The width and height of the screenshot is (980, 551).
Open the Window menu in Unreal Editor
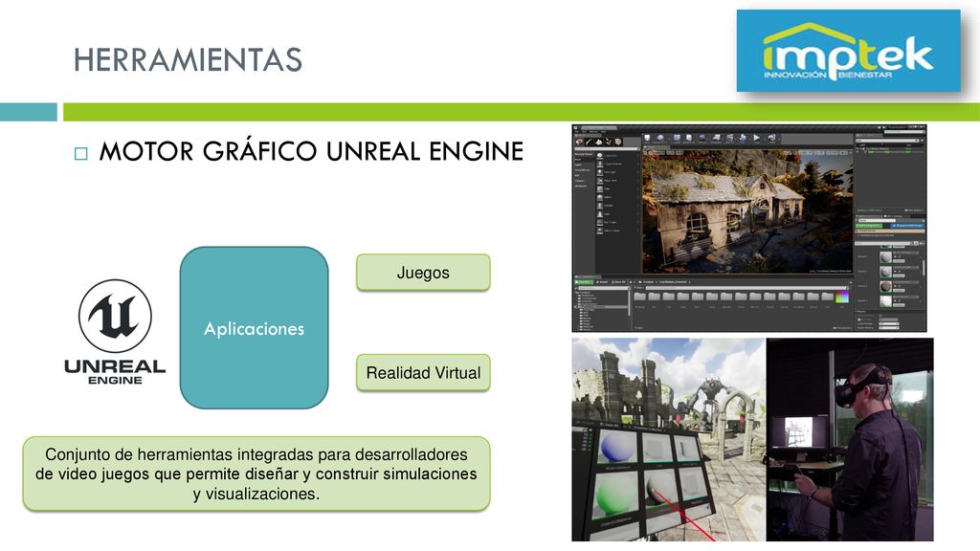(x=593, y=131)
